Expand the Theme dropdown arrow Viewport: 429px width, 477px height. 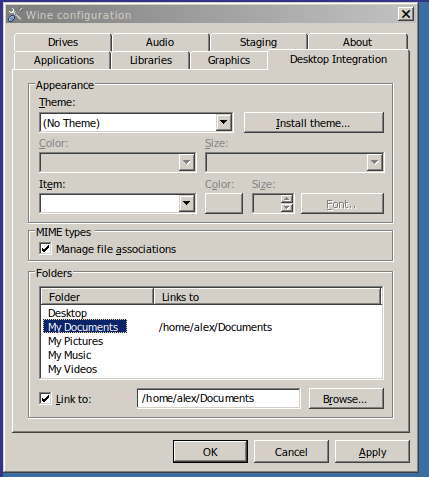(223, 123)
